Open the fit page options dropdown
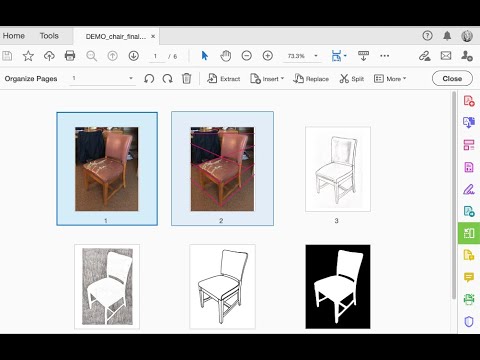The height and width of the screenshot is (360, 480). 339,56
